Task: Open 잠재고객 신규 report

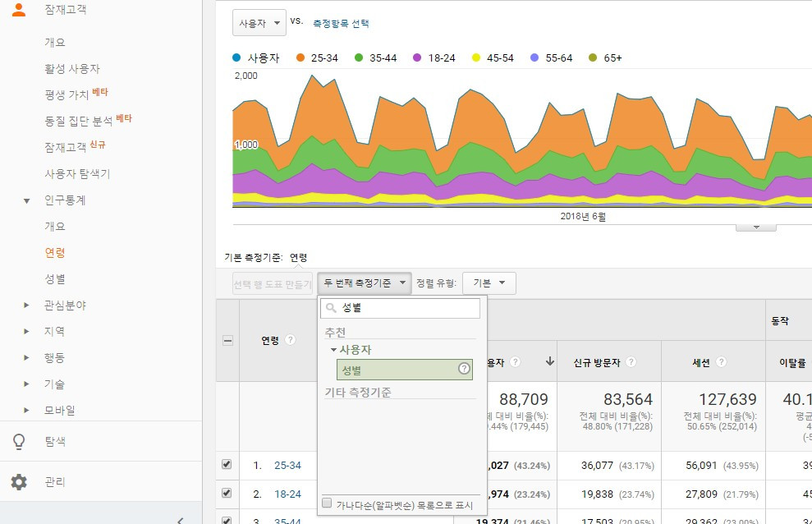Action: pyautogui.click(x=65, y=148)
